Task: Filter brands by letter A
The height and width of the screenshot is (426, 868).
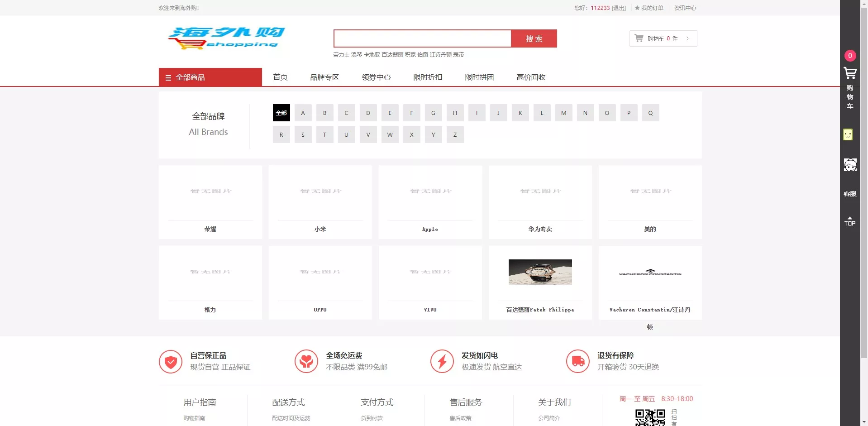Action: pos(303,113)
